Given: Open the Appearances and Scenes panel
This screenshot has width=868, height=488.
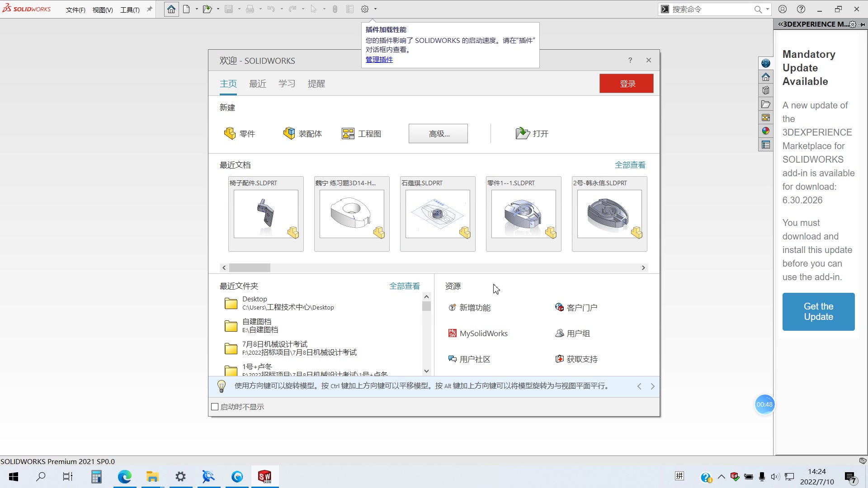Looking at the screenshot, I should click(766, 131).
